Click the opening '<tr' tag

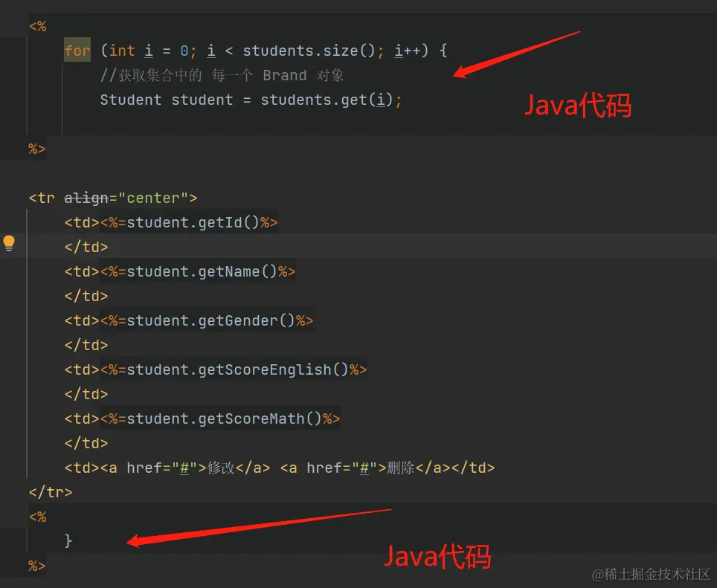click(42, 198)
